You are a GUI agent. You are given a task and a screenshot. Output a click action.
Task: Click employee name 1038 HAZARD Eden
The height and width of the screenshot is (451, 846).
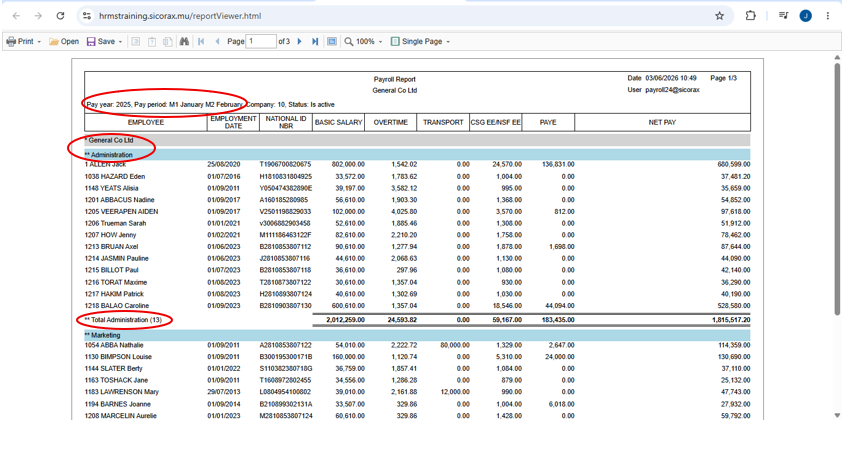tap(114, 176)
